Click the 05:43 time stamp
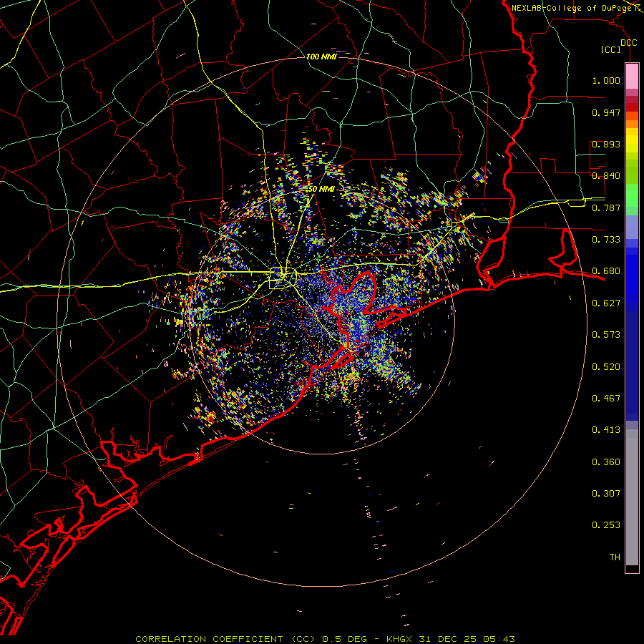Image resolution: width=644 pixels, height=644 pixels. point(498,639)
